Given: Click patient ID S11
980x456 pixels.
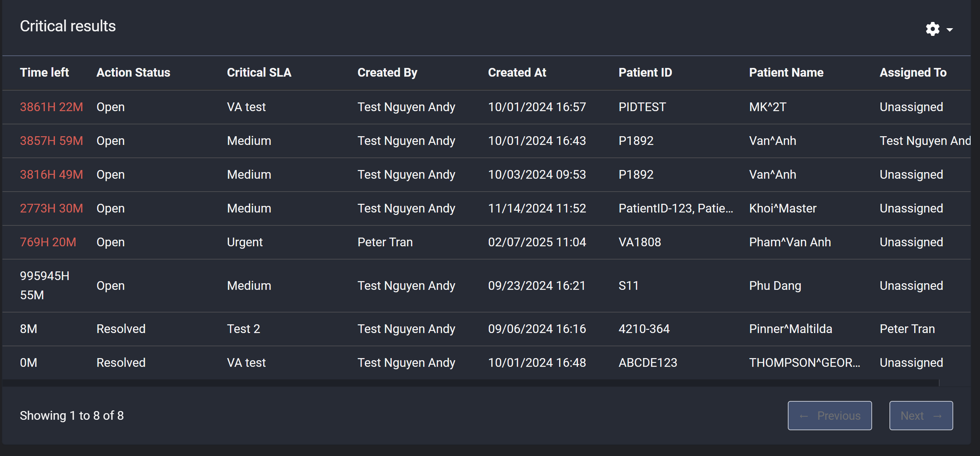Looking at the screenshot, I should point(628,286).
